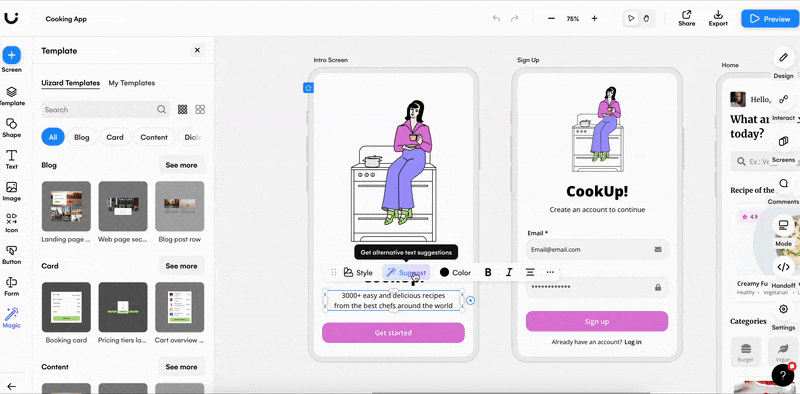Toggle italic formatting on text
The height and width of the screenshot is (394, 800).
(509, 273)
